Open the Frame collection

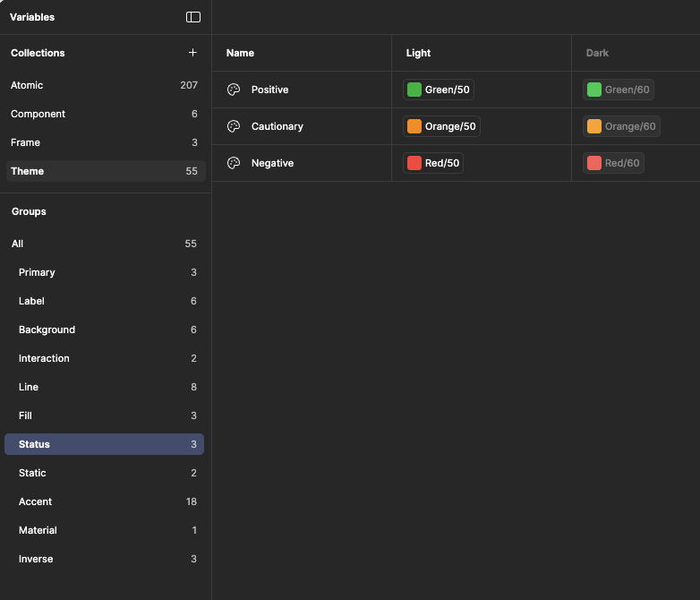tap(25, 142)
